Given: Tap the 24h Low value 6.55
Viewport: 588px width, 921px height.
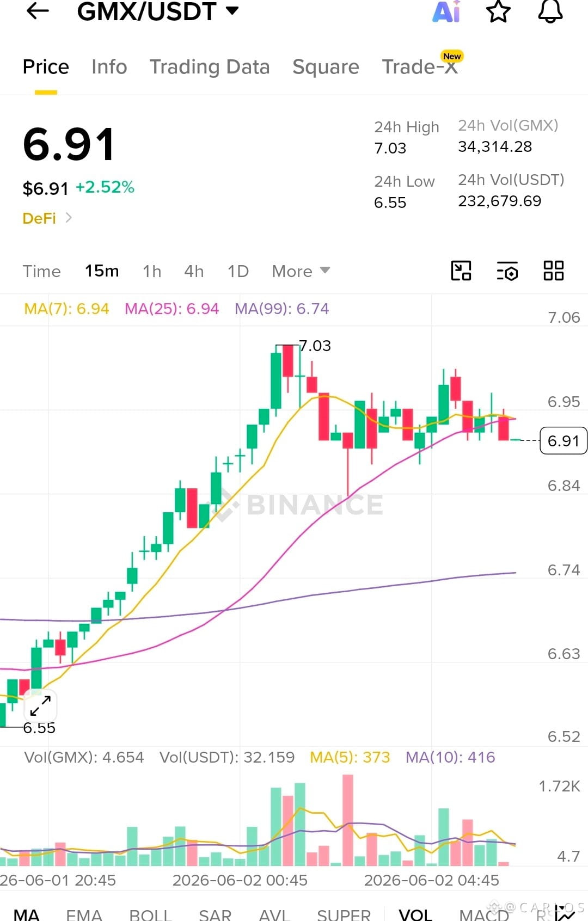Looking at the screenshot, I should [x=390, y=202].
